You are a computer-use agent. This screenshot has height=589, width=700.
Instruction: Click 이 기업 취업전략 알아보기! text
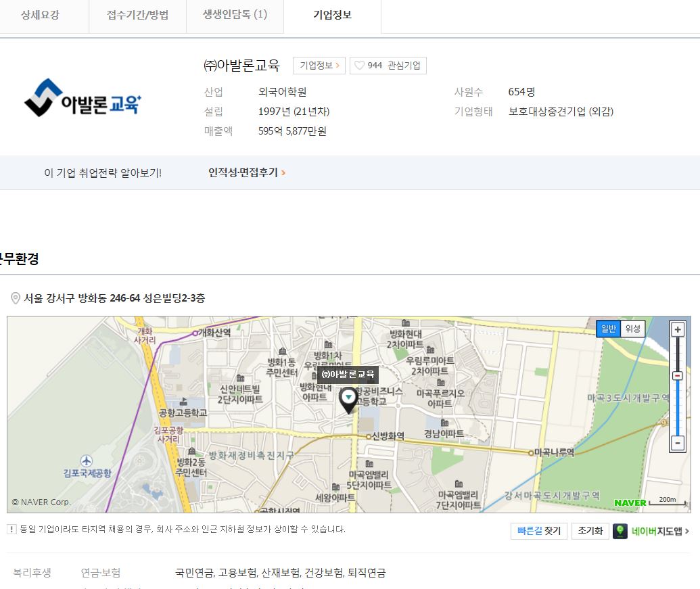103,172
